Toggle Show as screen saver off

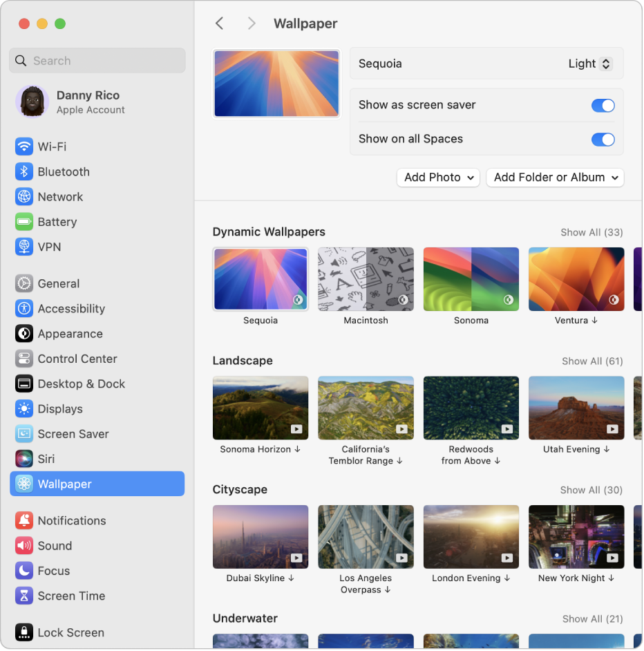[603, 105]
